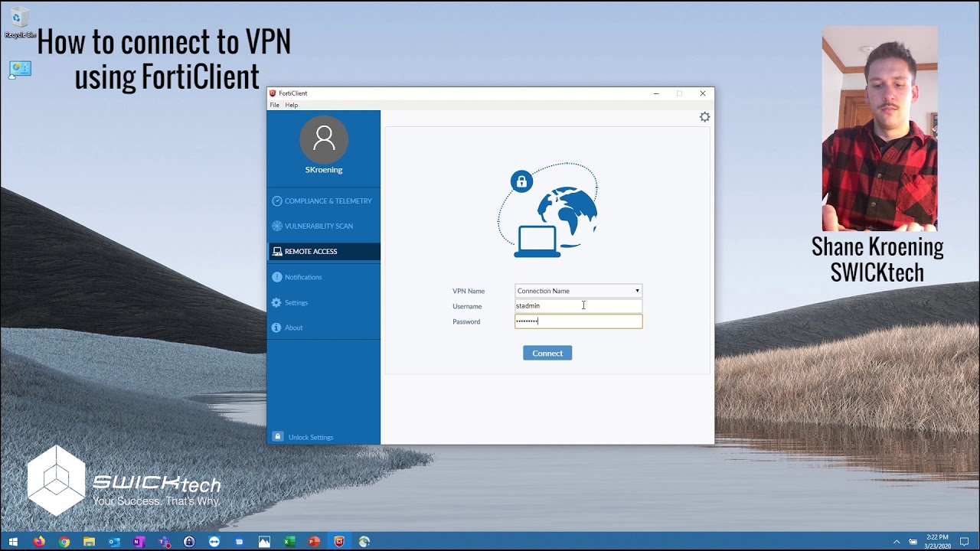Select the desktop shortcut below Recycle Bin
The height and width of the screenshot is (551, 980).
coord(20,69)
